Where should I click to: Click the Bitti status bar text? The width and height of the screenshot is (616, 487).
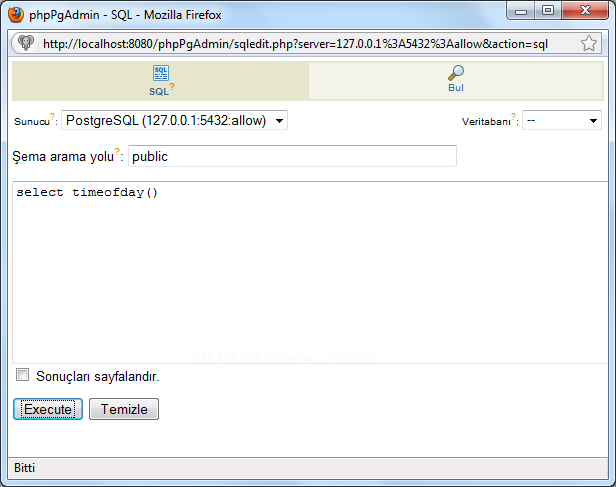(24, 468)
